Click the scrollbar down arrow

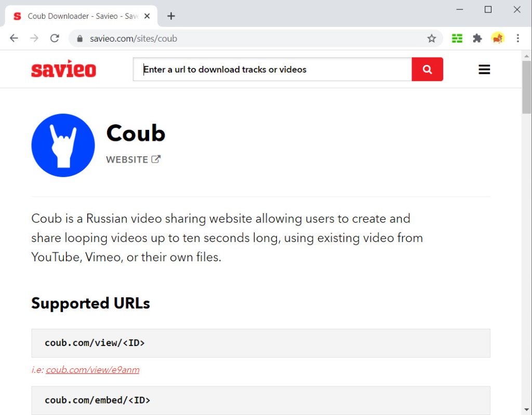pos(527,410)
